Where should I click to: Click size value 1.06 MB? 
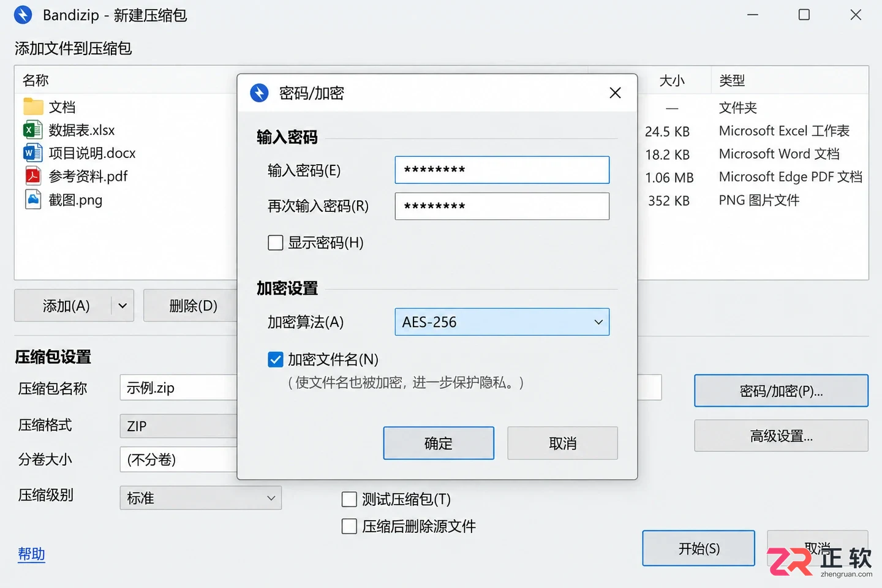click(x=669, y=178)
